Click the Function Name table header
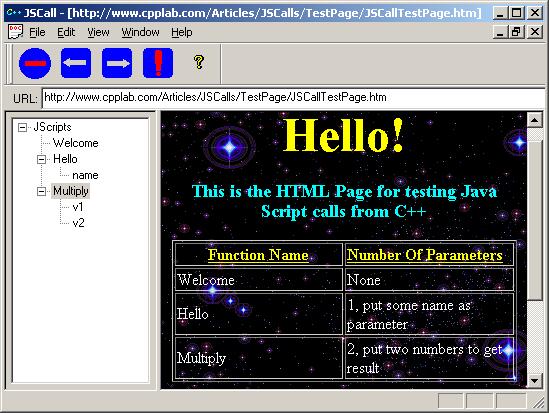The image size is (549, 413). (258, 255)
